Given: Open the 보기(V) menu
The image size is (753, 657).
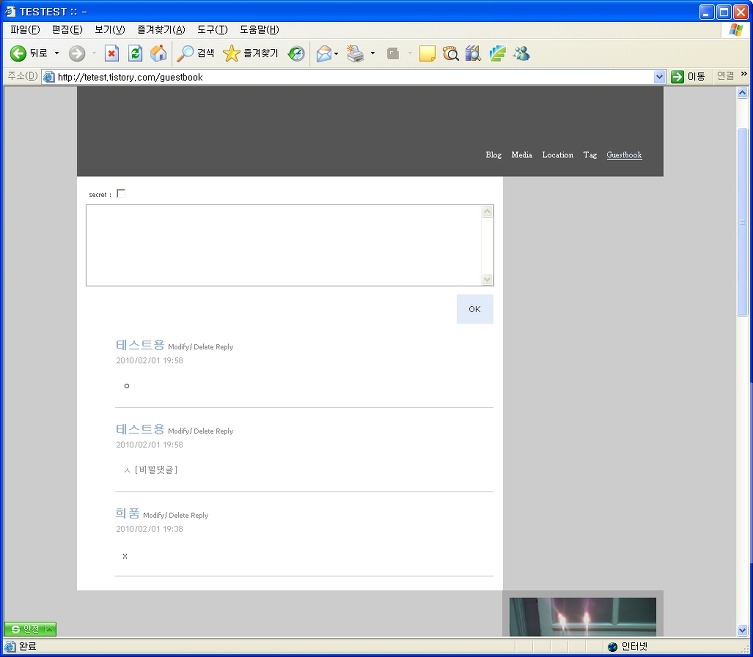Looking at the screenshot, I should (x=109, y=30).
